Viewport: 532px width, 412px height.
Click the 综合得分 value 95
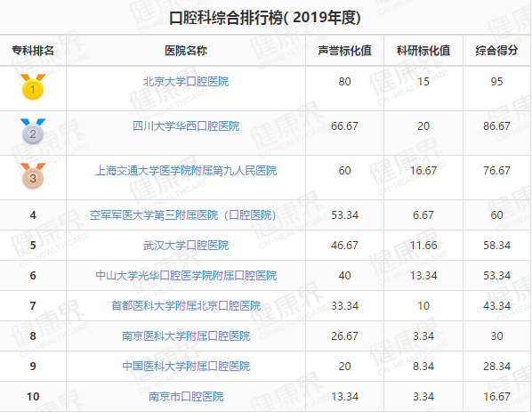(496, 82)
